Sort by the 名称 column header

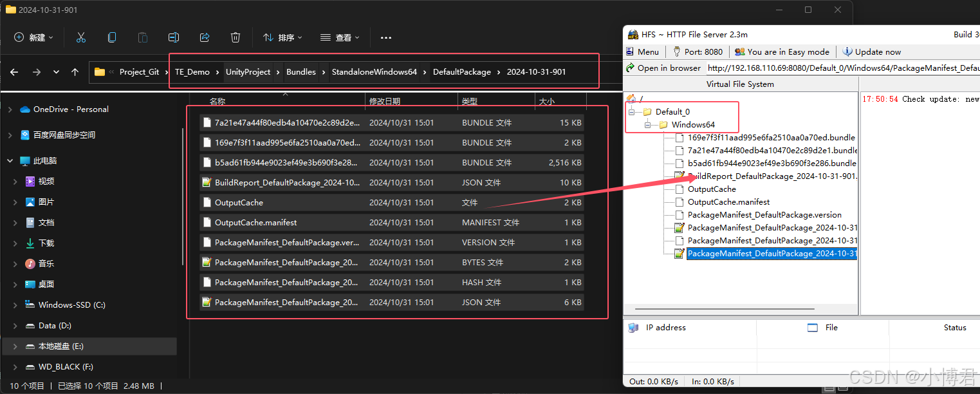217,102
